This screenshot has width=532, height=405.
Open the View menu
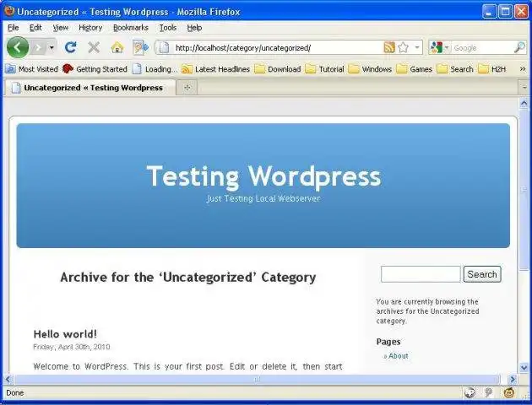coord(61,28)
